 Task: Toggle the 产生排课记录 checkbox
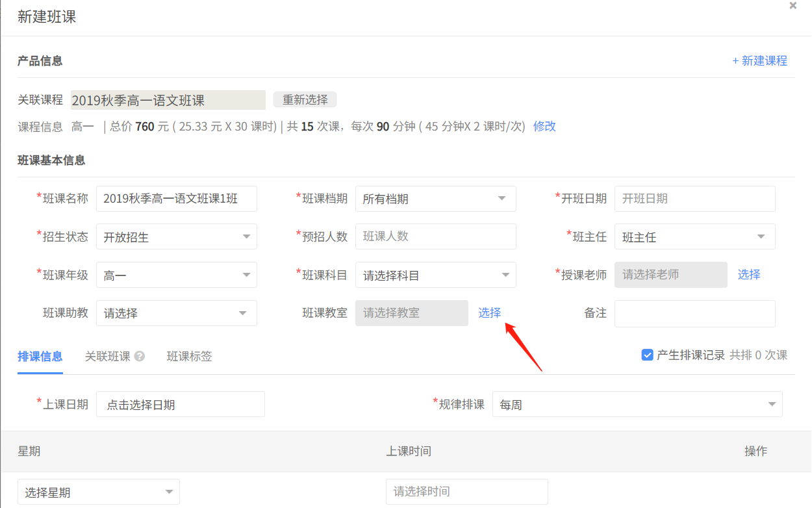(x=647, y=355)
